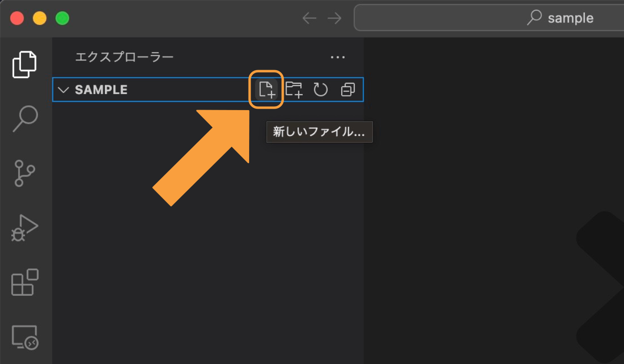The image size is (624, 364).
Task: Open the Run and Debug view
Action: point(24,228)
